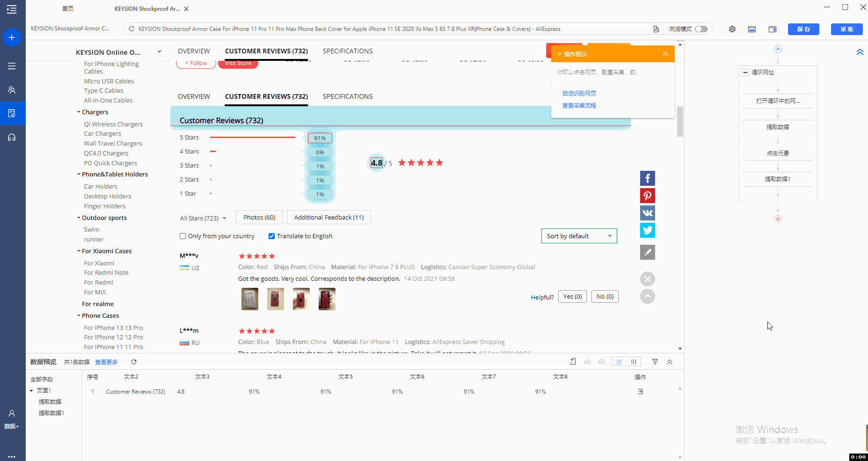Collapse the orange 操作提示 panel
This screenshot has height=461, width=868.
click(665, 54)
